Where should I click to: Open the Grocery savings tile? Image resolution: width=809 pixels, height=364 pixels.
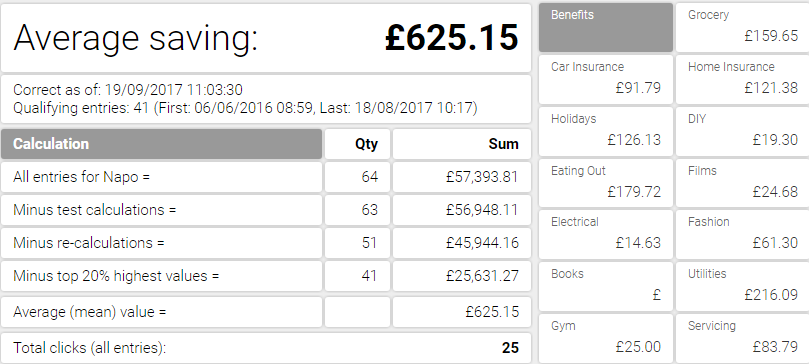[742, 27]
